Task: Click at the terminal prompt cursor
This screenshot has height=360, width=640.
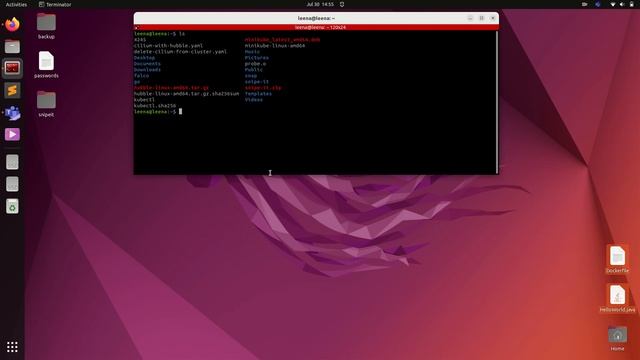Action: coord(180,111)
